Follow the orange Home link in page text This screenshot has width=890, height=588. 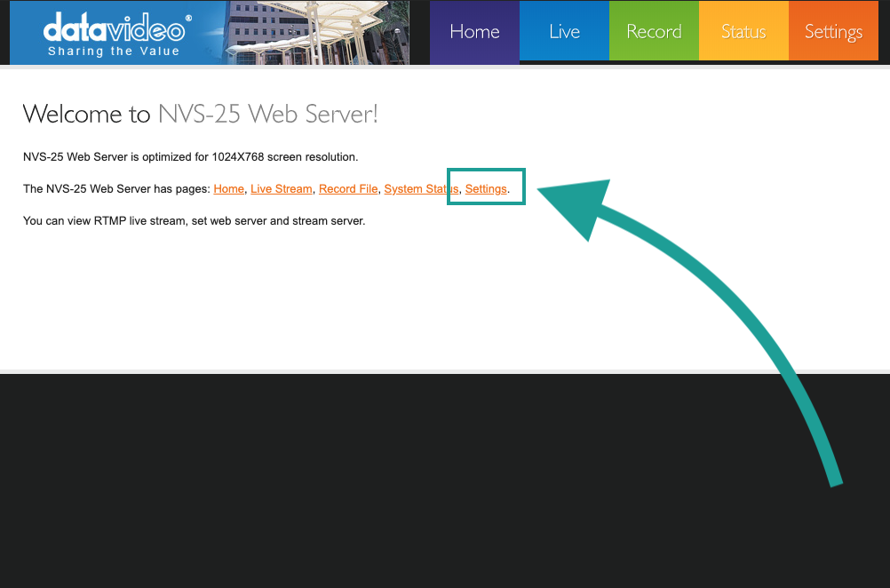coord(228,189)
